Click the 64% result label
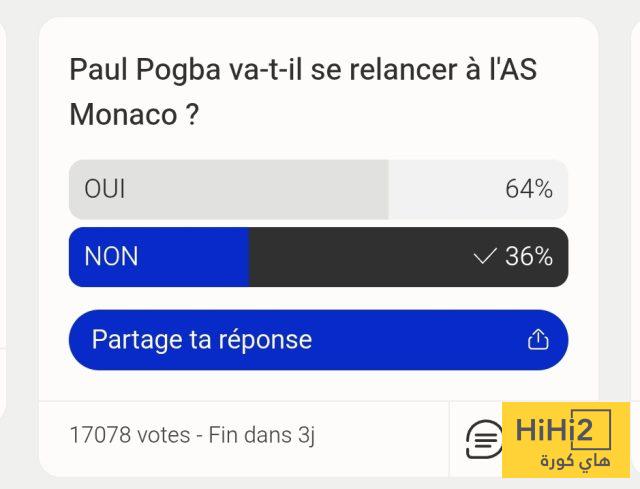640x489 pixels. point(528,190)
